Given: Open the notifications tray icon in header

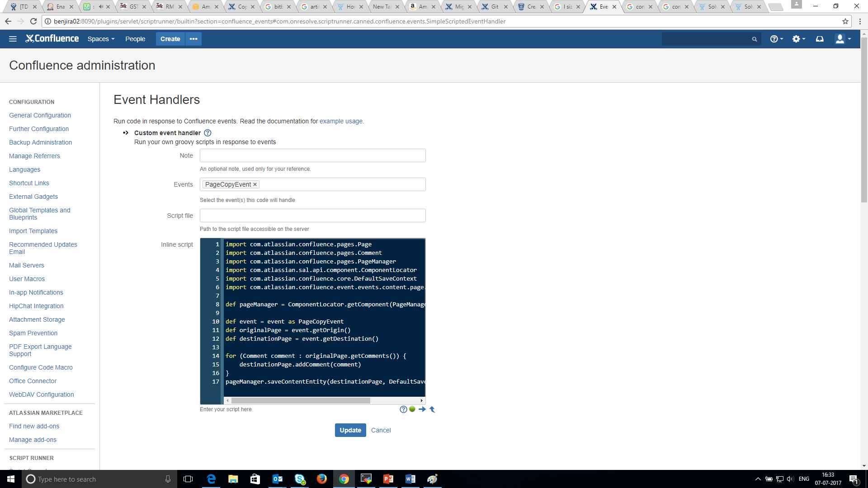Looking at the screenshot, I should pyautogui.click(x=820, y=39).
